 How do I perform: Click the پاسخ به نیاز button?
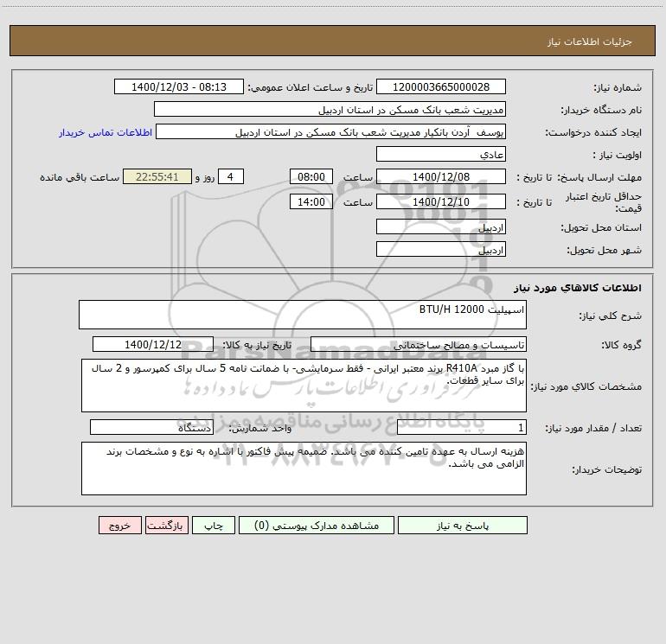(463, 525)
